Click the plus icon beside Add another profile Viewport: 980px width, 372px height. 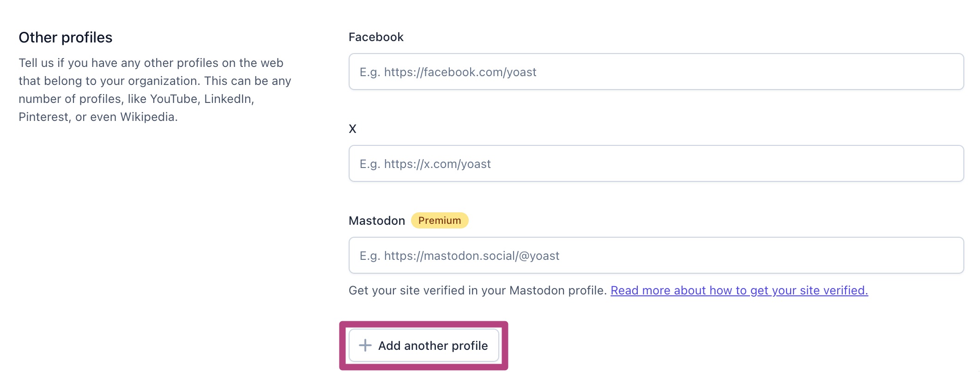[365, 345]
